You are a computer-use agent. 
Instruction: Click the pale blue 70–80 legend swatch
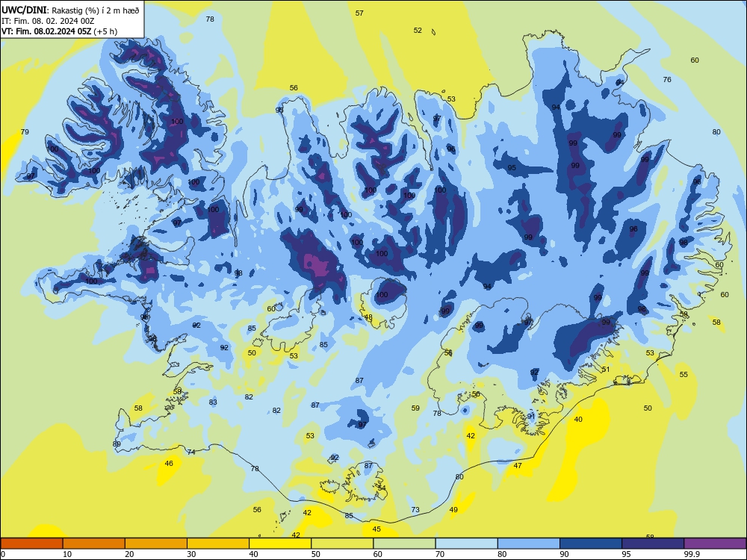[467, 544]
